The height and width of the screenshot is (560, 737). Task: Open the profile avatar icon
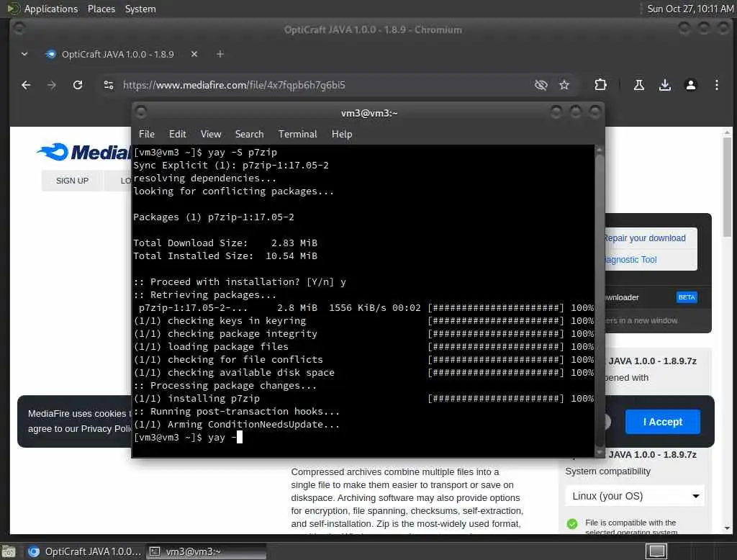coord(690,85)
